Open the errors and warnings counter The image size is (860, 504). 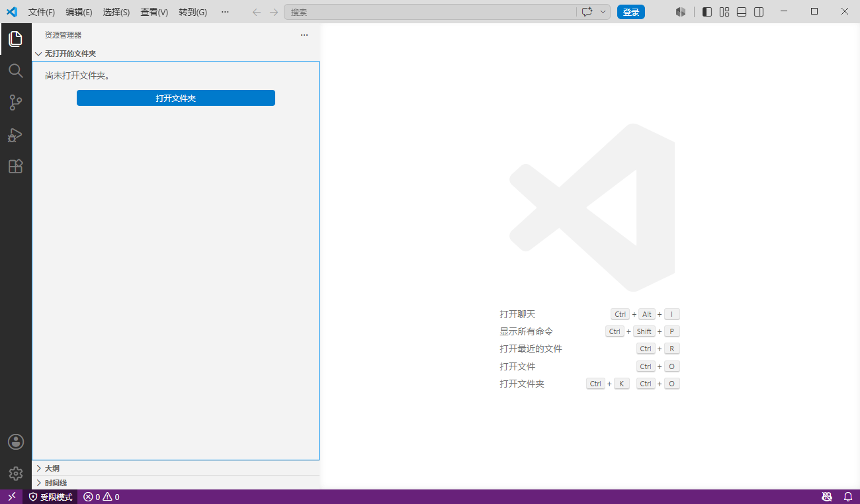101,497
